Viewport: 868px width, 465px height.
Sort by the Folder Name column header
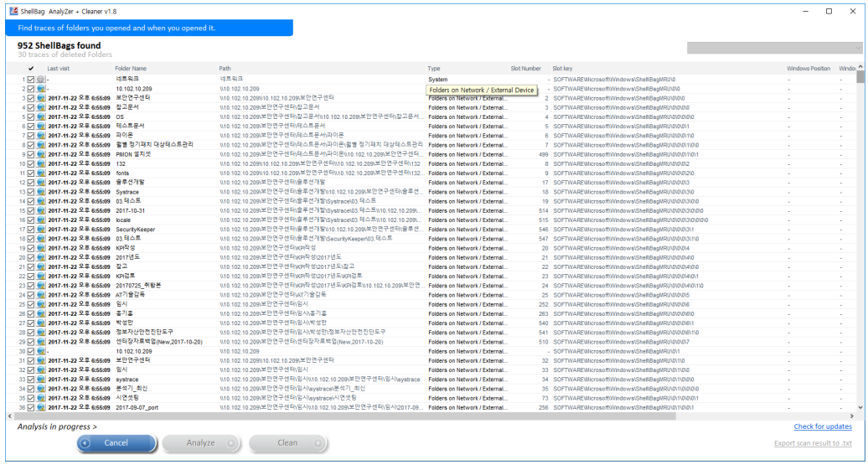pos(131,69)
